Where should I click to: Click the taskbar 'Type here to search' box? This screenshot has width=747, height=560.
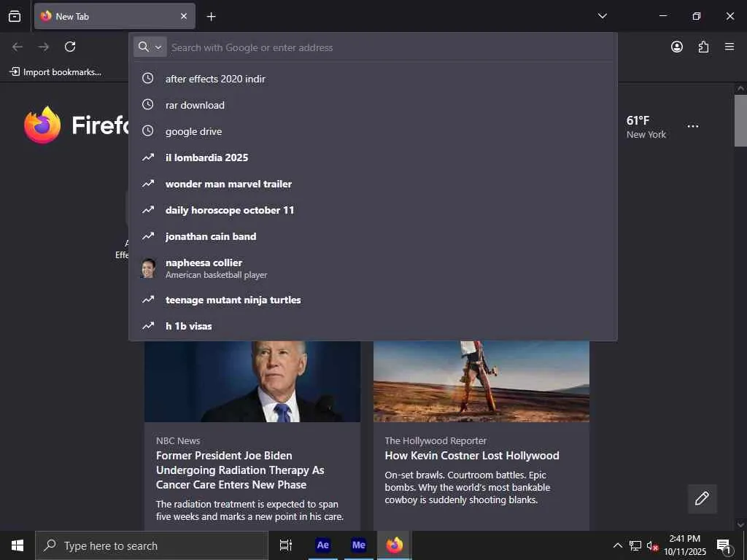coord(152,545)
